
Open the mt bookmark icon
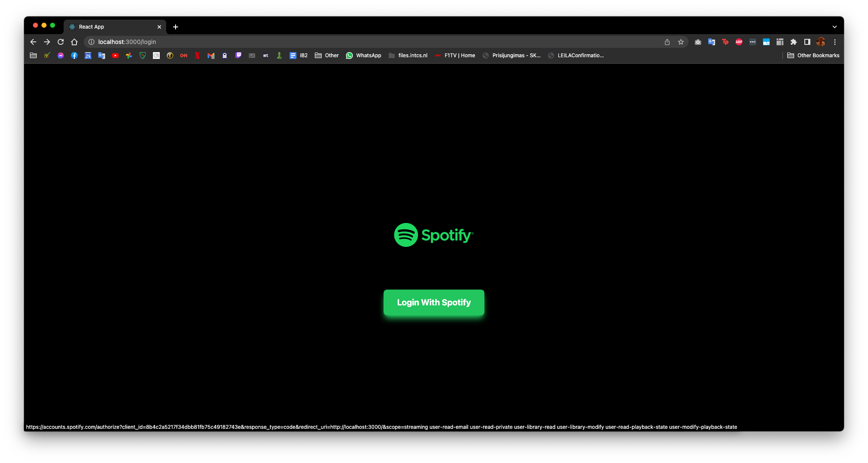tap(266, 56)
